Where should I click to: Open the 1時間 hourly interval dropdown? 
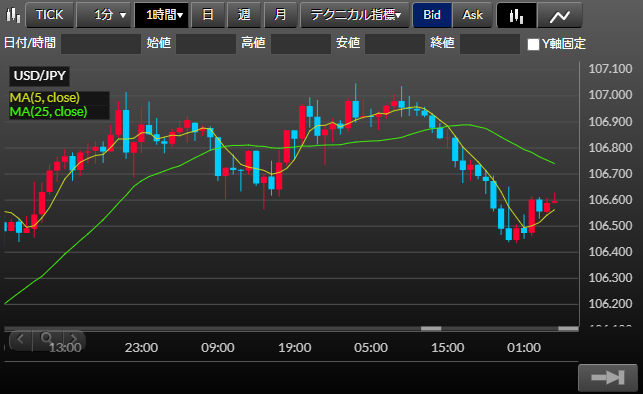click(162, 15)
